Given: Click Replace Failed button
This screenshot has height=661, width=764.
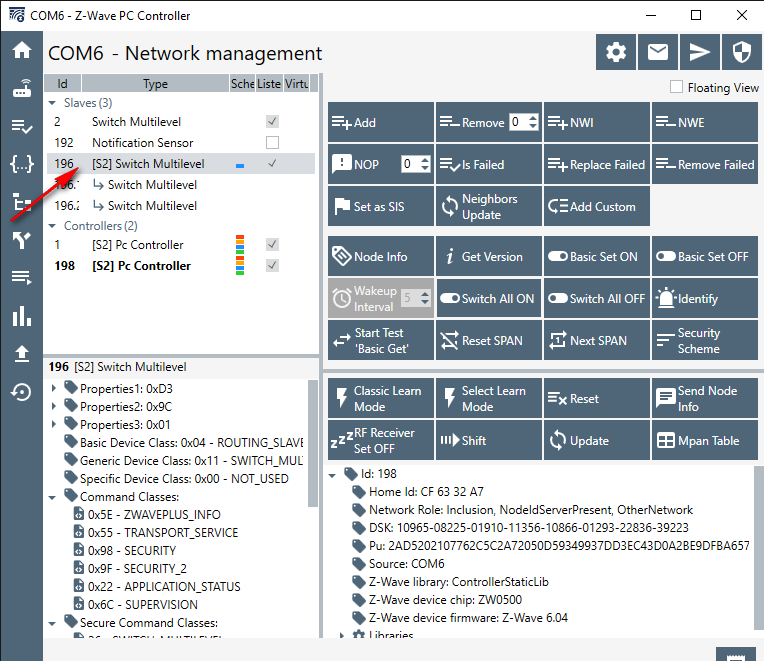Looking at the screenshot, I should 596,164.
